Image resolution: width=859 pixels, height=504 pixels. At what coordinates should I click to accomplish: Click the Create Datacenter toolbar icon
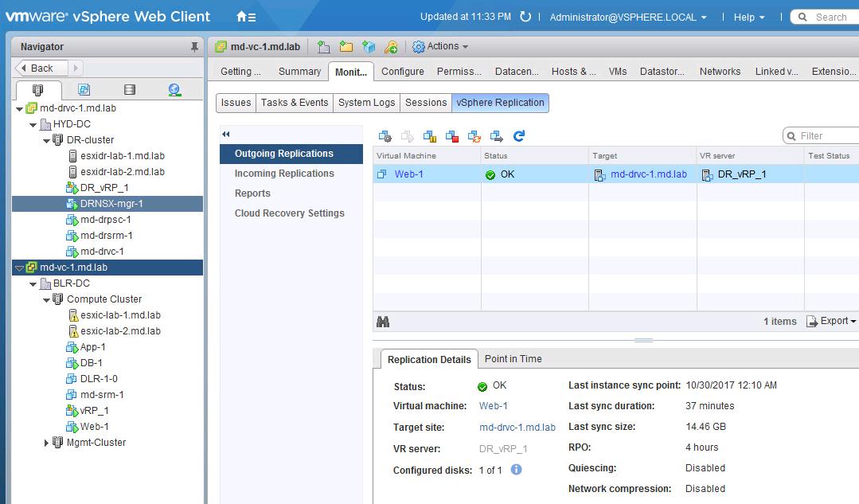click(x=324, y=47)
